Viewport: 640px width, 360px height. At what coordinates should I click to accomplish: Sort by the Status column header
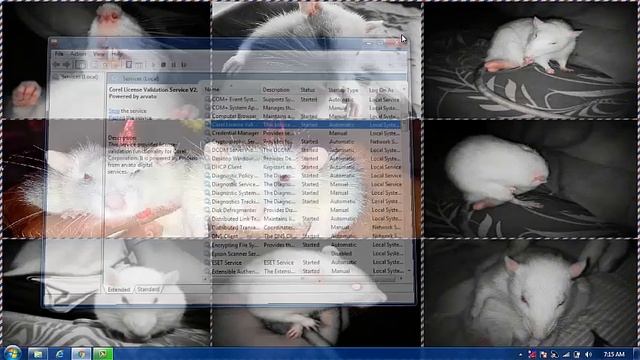(312, 89)
